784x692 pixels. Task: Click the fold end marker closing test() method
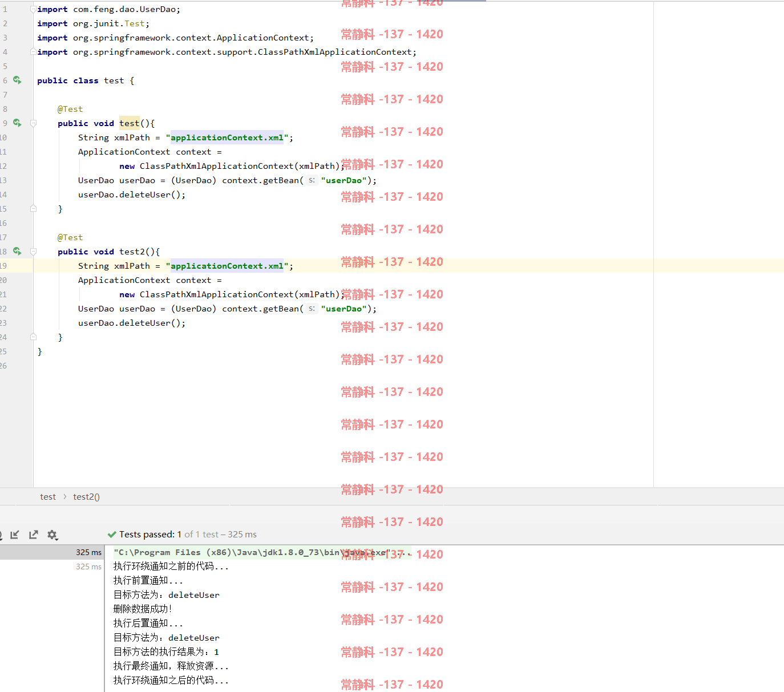33,209
